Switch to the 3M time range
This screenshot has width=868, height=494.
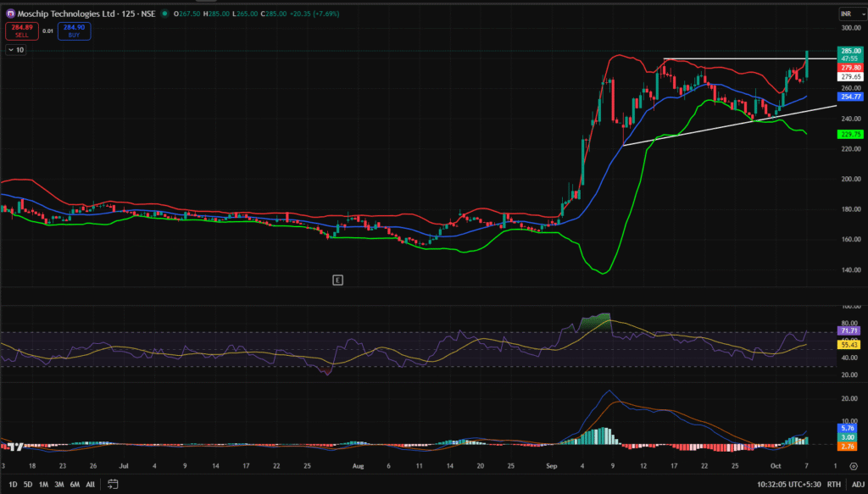click(x=58, y=484)
